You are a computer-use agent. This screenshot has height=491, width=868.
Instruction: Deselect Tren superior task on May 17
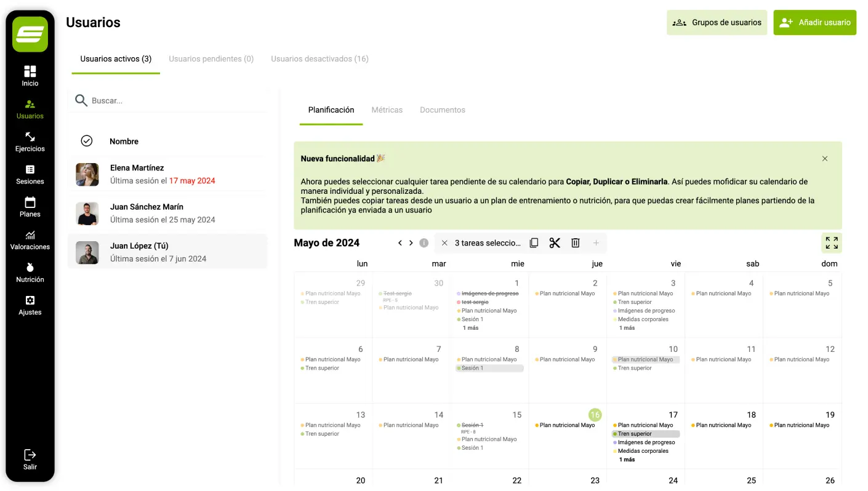646,434
